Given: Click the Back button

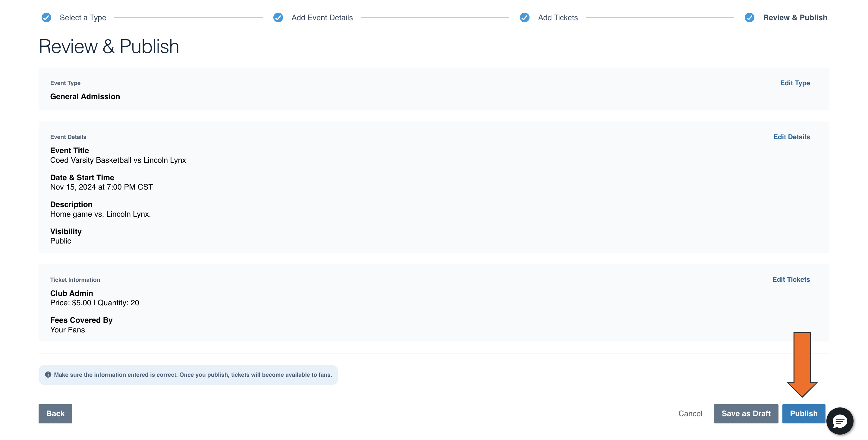Looking at the screenshot, I should (55, 413).
